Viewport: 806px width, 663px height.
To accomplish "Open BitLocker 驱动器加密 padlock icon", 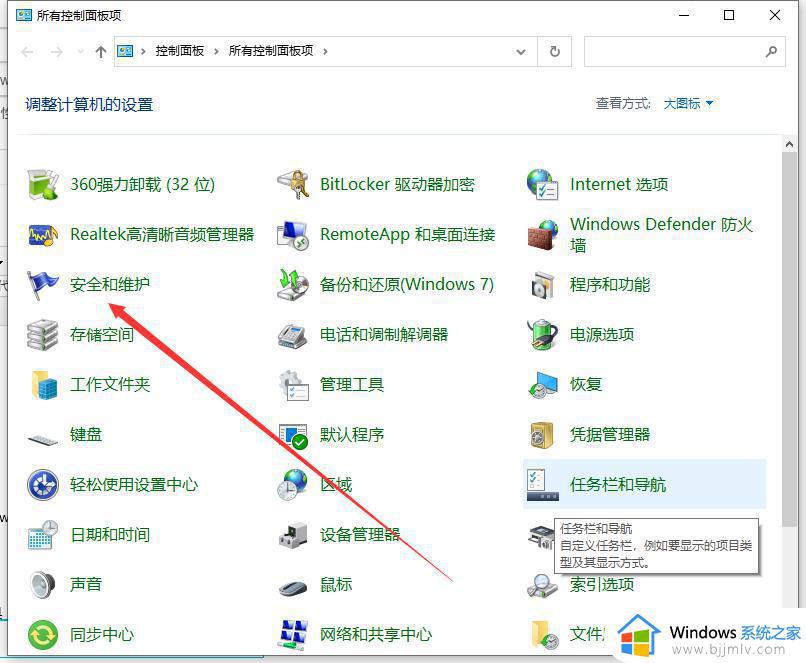I will pyautogui.click(x=292, y=185).
